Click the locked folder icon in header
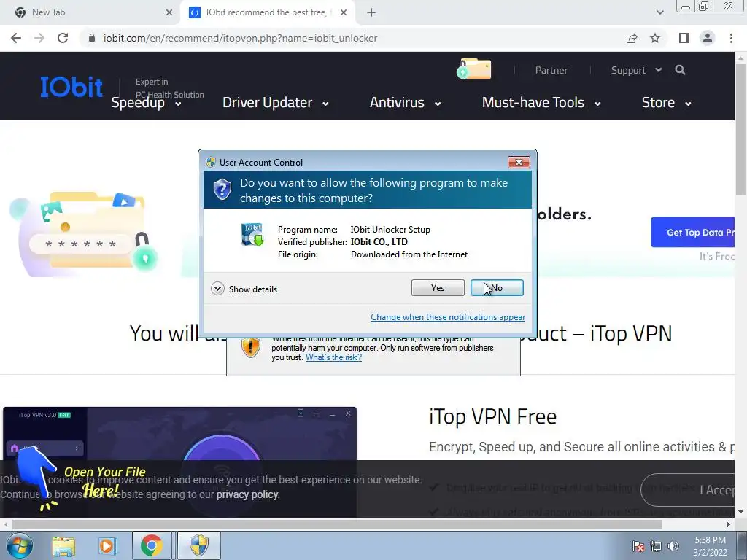This screenshot has height=560, width=747. (x=473, y=69)
